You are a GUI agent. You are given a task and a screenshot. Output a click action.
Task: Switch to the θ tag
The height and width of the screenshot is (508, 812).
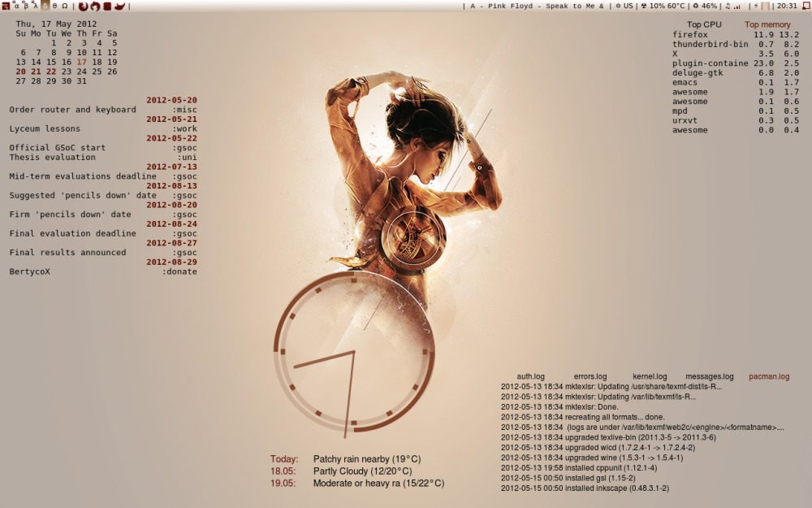55,7
